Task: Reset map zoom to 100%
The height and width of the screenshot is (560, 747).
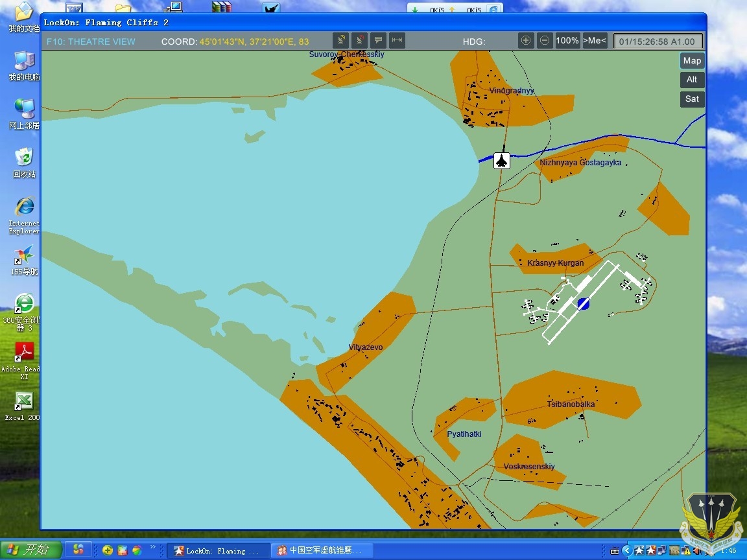Action: click(x=567, y=40)
